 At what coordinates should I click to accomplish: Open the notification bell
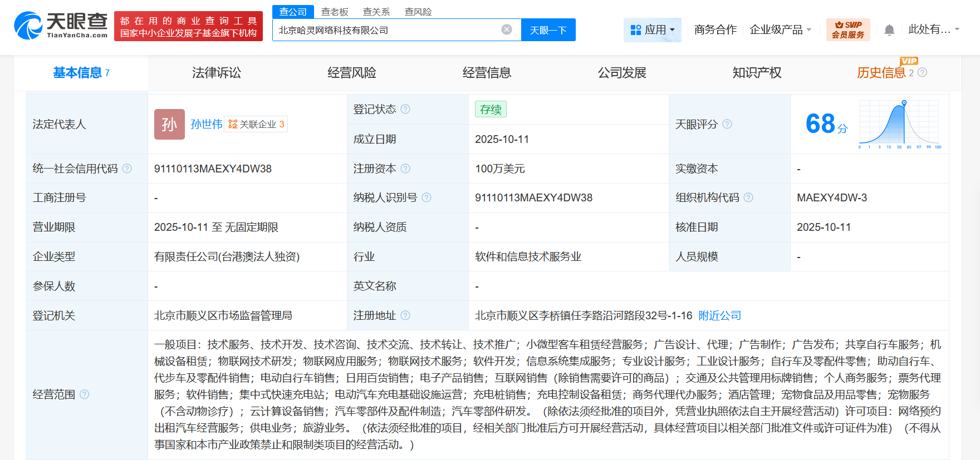coord(889,30)
